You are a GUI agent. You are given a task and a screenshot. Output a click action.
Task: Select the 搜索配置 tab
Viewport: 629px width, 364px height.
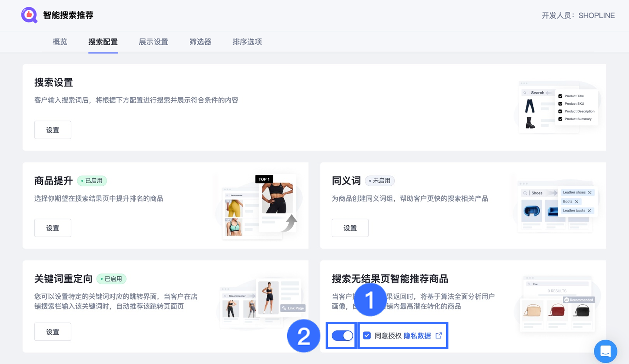[x=103, y=42]
